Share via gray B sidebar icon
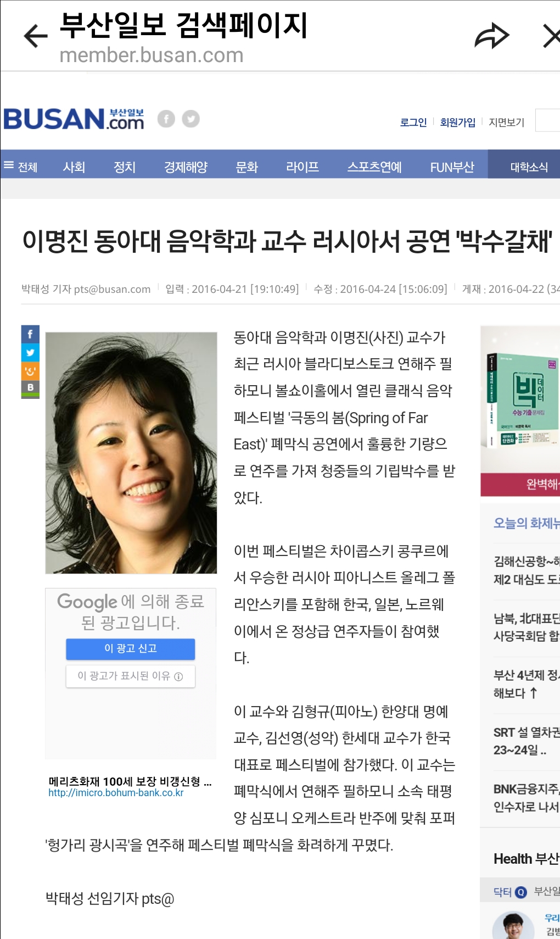Viewport: 560px width, 939px height. coord(30,388)
